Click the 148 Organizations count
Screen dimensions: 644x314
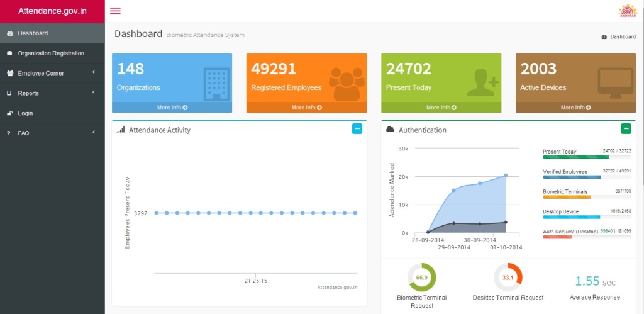click(131, 69)
